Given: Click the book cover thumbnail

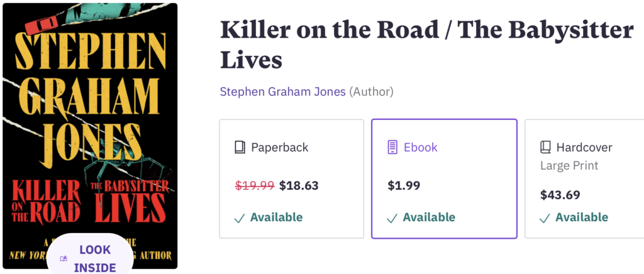Looking at the screenshot, I should coord(89,126).
